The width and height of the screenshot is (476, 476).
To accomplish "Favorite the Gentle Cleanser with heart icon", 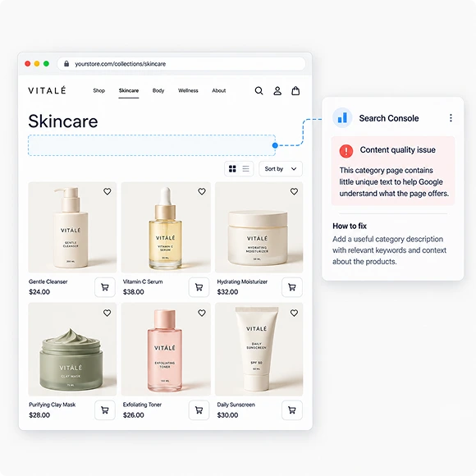I will tap(108, 191).
